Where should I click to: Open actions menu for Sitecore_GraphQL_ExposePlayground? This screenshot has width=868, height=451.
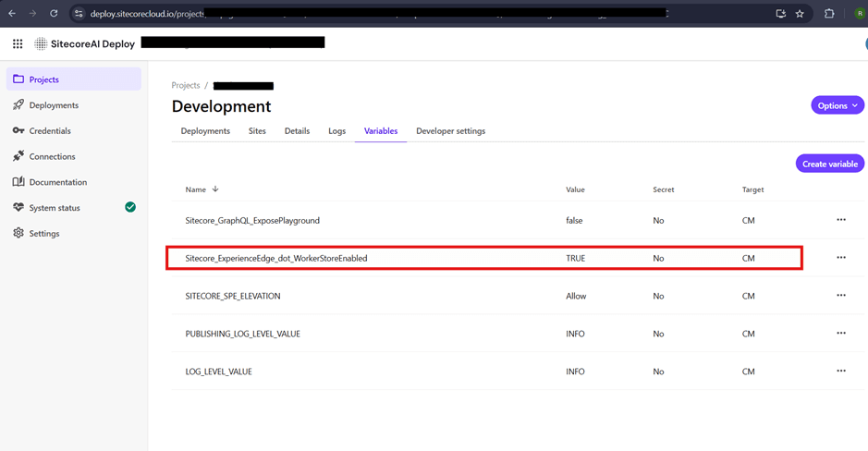point(840,220)
